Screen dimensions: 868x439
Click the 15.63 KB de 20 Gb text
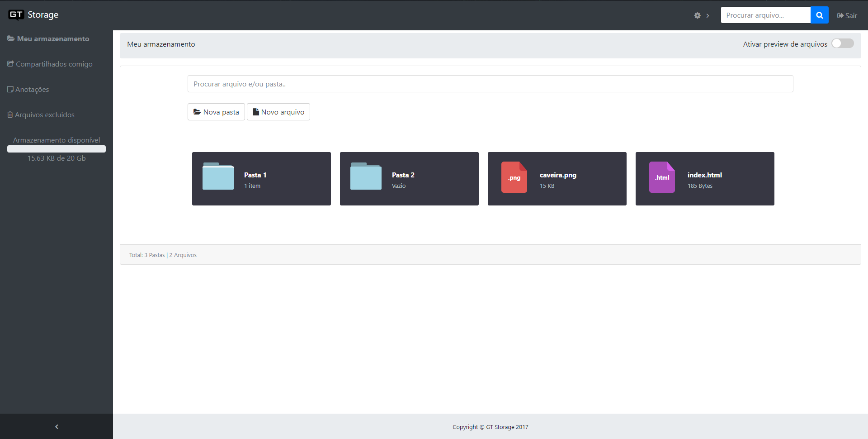click(x=57, y=158)
